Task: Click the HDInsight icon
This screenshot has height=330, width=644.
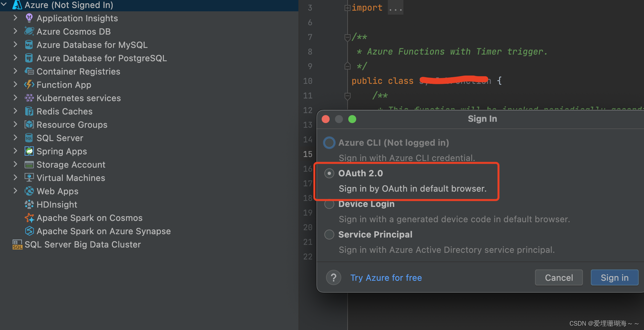Action: coord(29,204)
